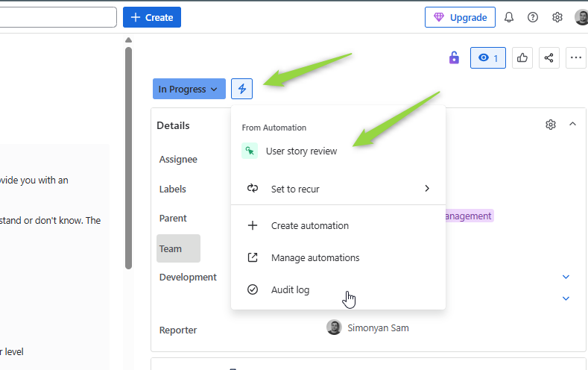Click the share icon
This screenshot has width=588, height=370.
pos(549,57)
